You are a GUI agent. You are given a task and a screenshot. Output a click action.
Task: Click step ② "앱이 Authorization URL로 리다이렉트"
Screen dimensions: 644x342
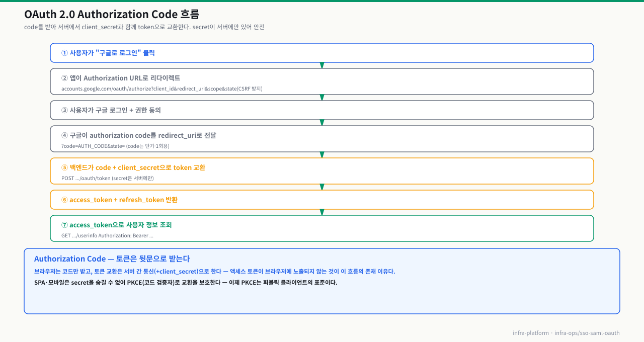click(x=322, y=81)
